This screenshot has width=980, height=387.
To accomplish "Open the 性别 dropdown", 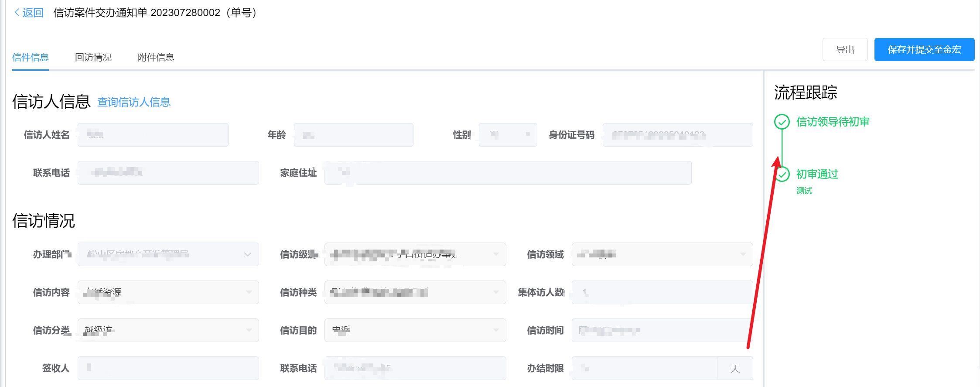I will click(x=508, y=135).
